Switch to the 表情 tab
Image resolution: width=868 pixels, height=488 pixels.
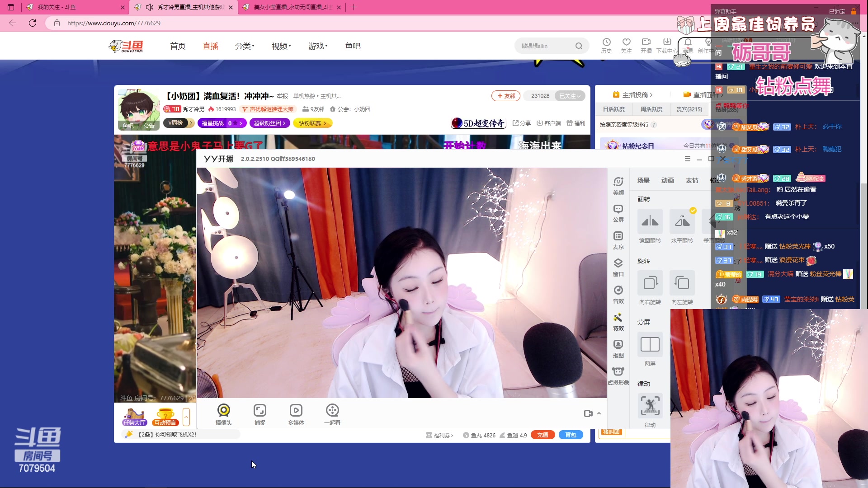point(692,180)
